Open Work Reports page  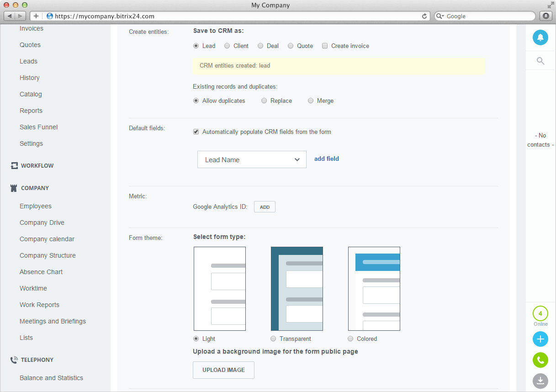(39, 305)
